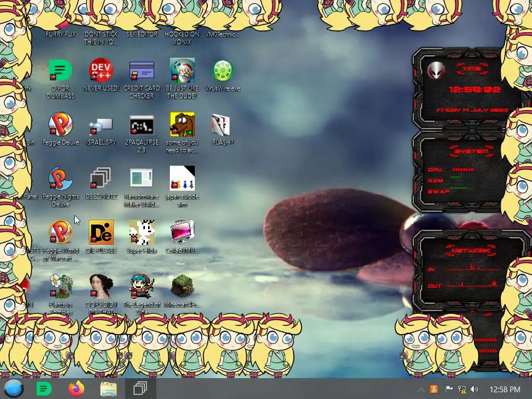The height and width of the screenshot is (399, 532).
Task: Open the DIE PLEASE De icon
Action: 101,232
